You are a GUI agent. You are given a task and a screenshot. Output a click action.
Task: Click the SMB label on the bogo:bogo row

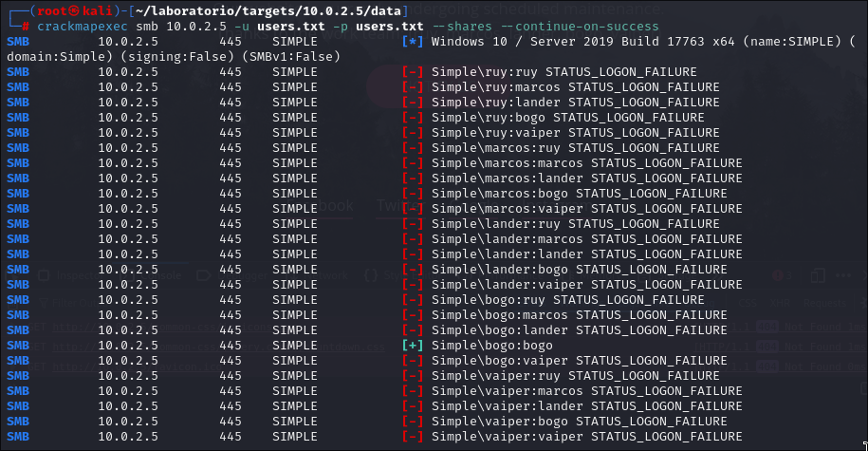tap(17, 346)
